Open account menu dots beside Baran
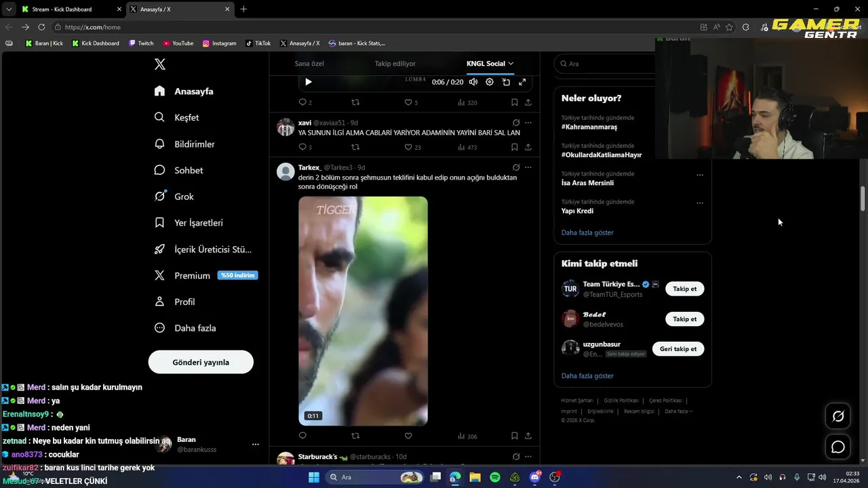This screenshot has width=868, height=488. [256, 445]
